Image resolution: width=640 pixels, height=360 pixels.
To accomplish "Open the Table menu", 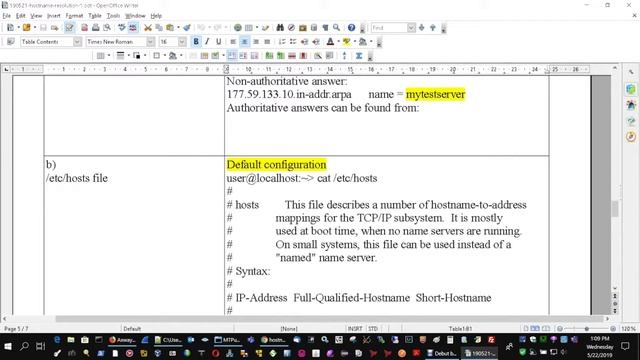I will click(95, 16).
